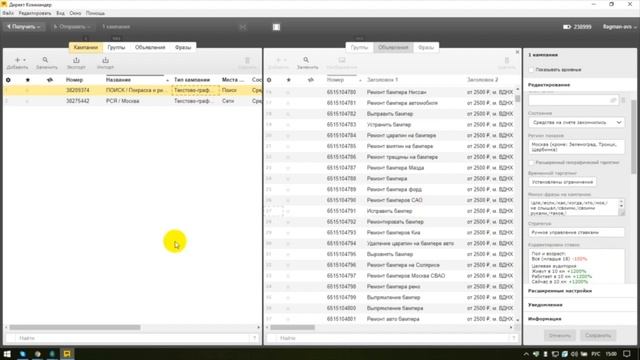Click the Экспорт icon in campaigns toolbar
The height and width of the screenshot is (360, 640).
tap(76, 60)
